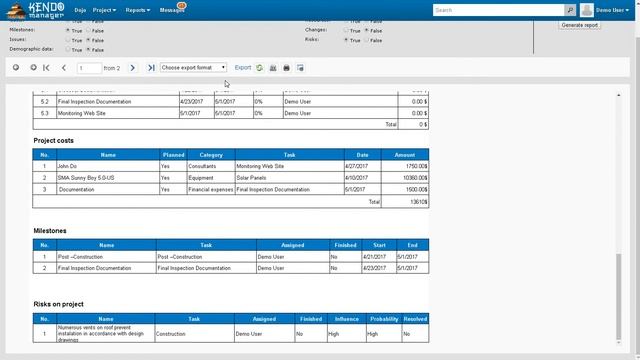640x360 pixels.
Task: Click the print report icon
Action: tap(287, 68)
